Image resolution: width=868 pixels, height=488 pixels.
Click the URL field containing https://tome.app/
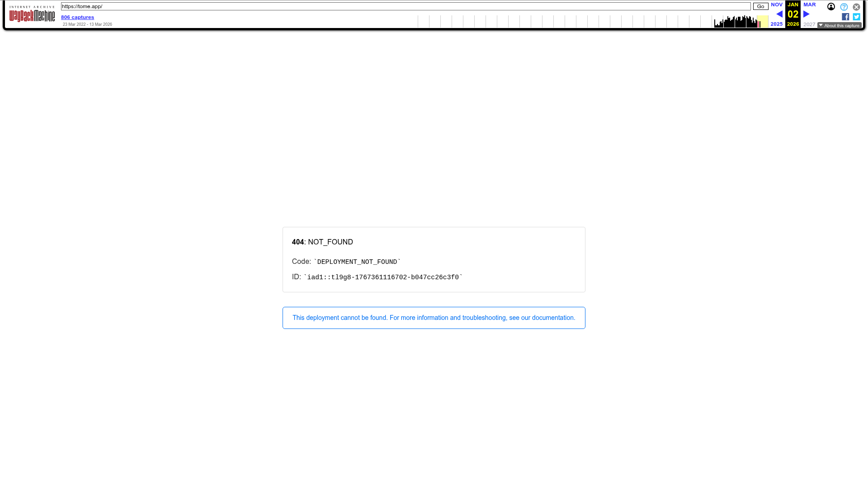pyautogui.click(x=406, y=6)
